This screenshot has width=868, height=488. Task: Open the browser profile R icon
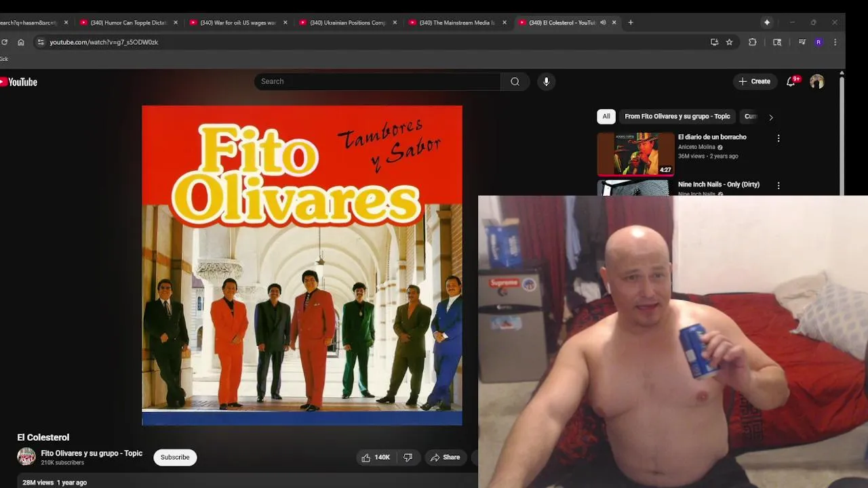(x=818, y=42)
